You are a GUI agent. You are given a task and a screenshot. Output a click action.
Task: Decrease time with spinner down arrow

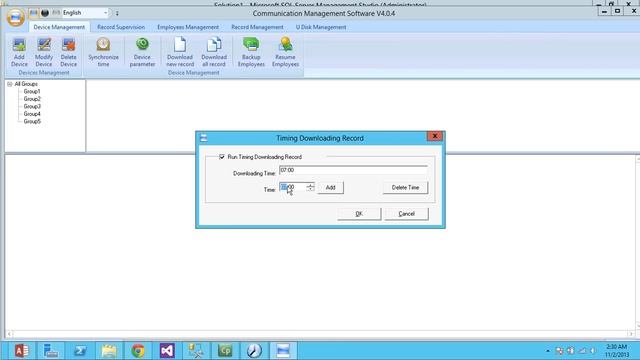(311, 190)
